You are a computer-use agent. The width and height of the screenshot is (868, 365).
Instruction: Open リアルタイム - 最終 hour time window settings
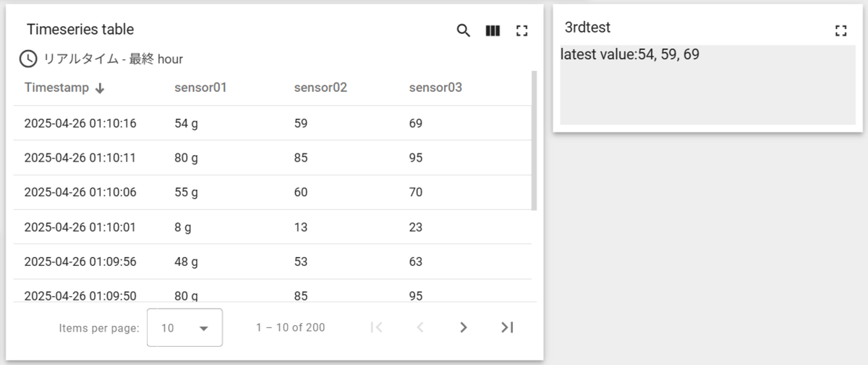tap(113, 59)
